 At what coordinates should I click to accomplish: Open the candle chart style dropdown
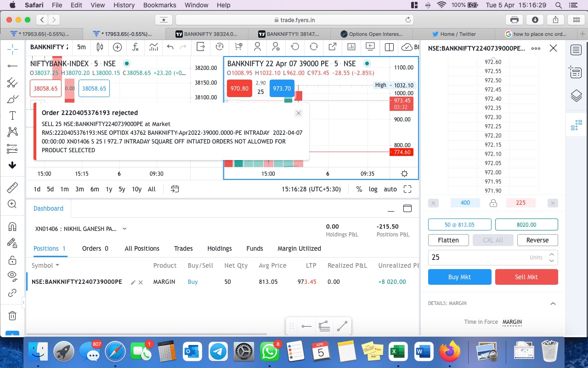pos(100,47)
